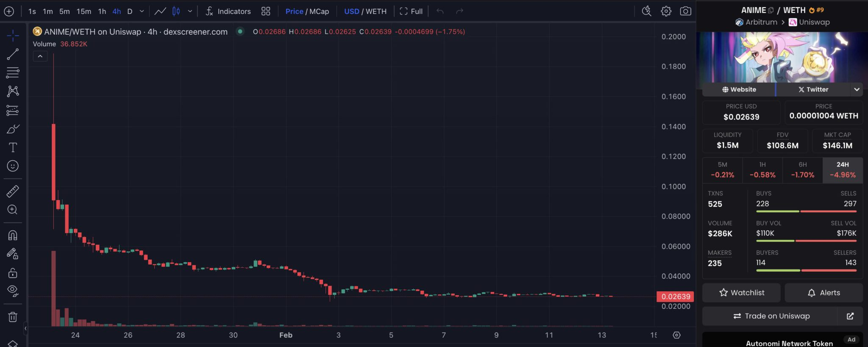The height and width of the screenshot is (347, 868).
Task: Open the Indicators menu
Action: pos(228,11)
